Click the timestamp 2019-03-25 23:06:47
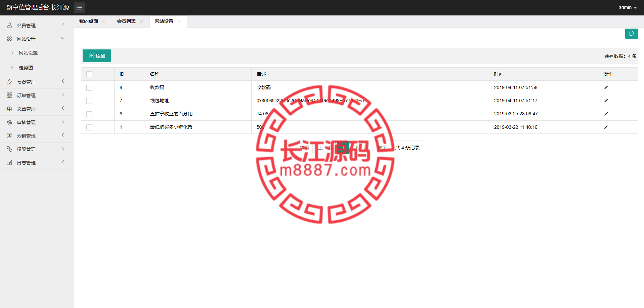The image size is (644, 308). [x=516, y=114]
